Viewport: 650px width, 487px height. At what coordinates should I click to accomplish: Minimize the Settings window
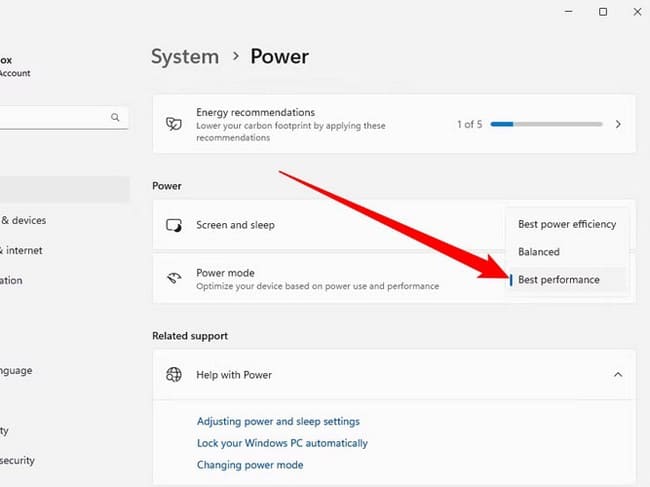click(558, 12)
